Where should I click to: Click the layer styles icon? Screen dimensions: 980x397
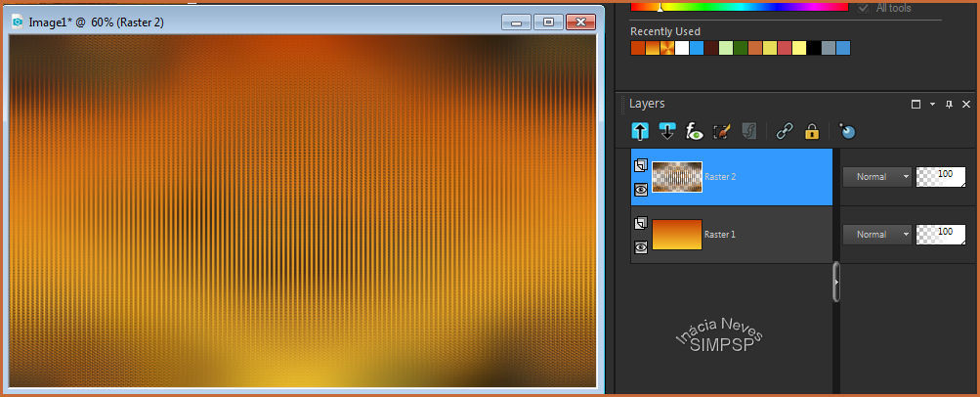[749, 131]
